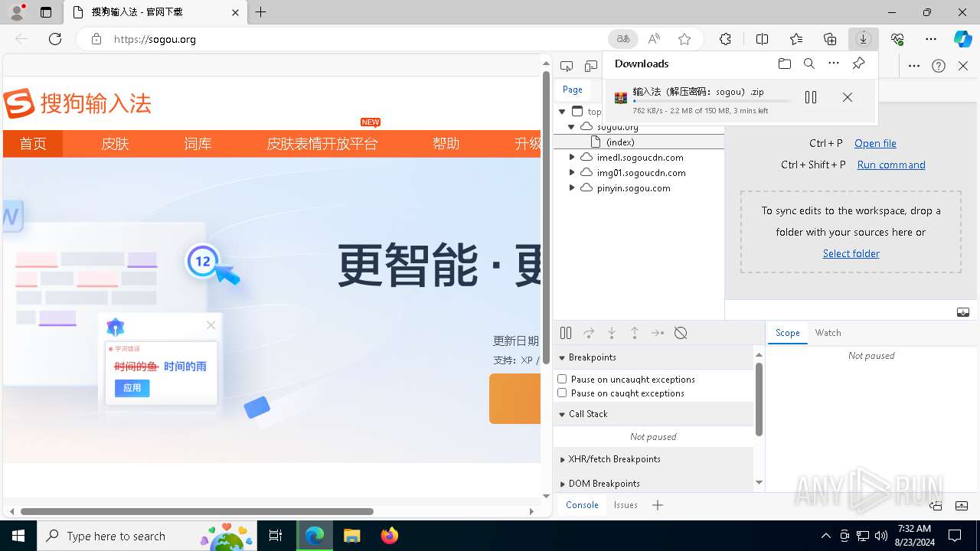Image resolution: width=980 pixels, height=551 pixels.
Task: Click the Open file link
Action: (x=875, y=143)
